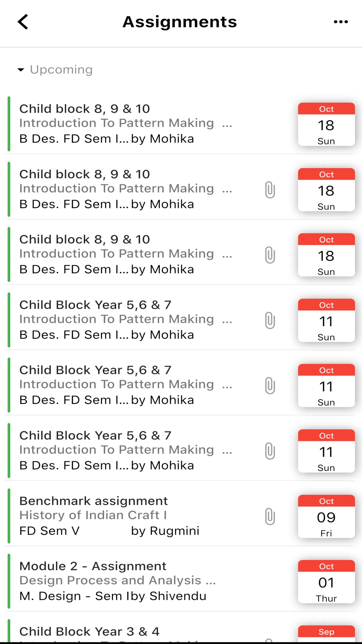
Task: Open the three-dot overflow menu
Action: (340, 22)
